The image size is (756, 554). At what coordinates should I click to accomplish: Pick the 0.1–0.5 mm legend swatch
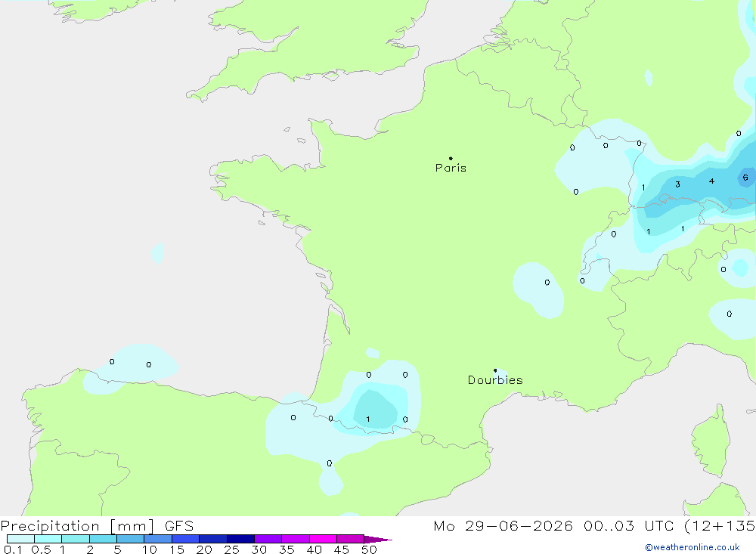(20, 539)
